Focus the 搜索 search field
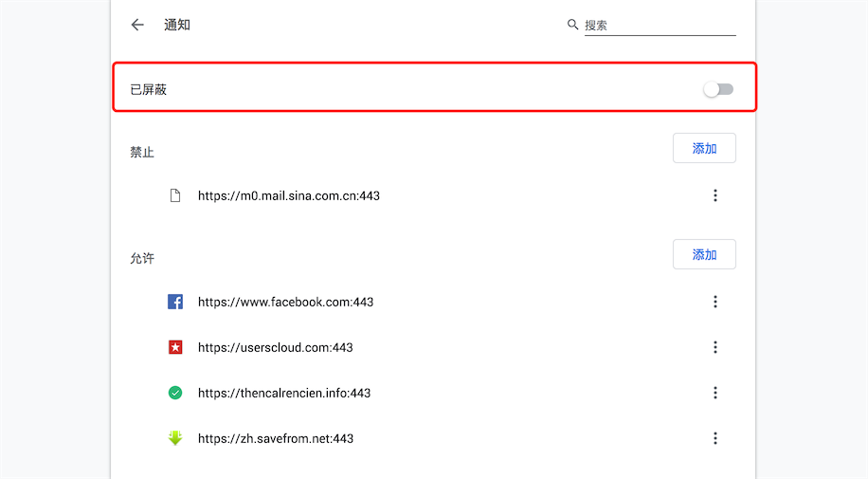 (x=660, y=25)
